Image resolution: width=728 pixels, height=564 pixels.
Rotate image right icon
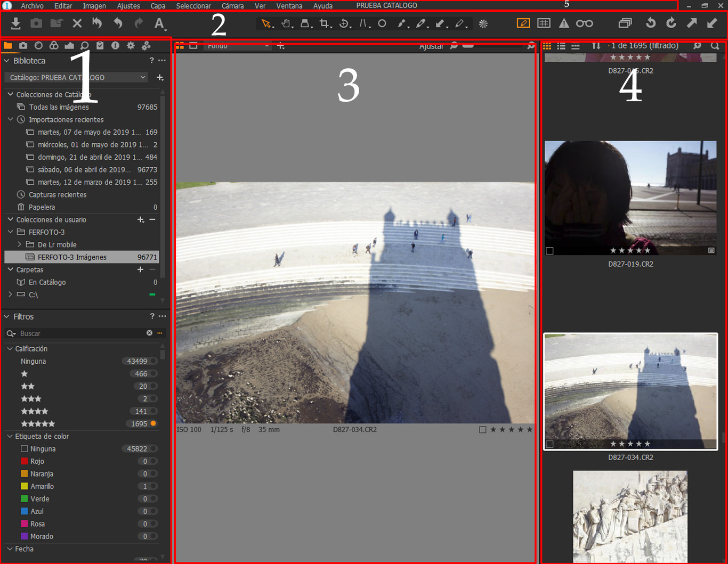tap(671, 23)
